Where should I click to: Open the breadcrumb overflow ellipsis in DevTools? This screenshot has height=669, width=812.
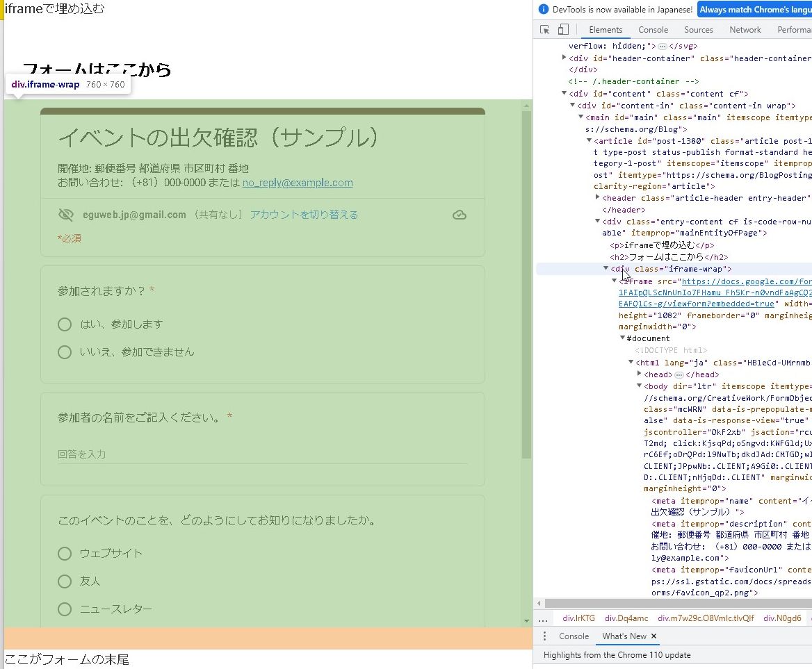(543, 617)
